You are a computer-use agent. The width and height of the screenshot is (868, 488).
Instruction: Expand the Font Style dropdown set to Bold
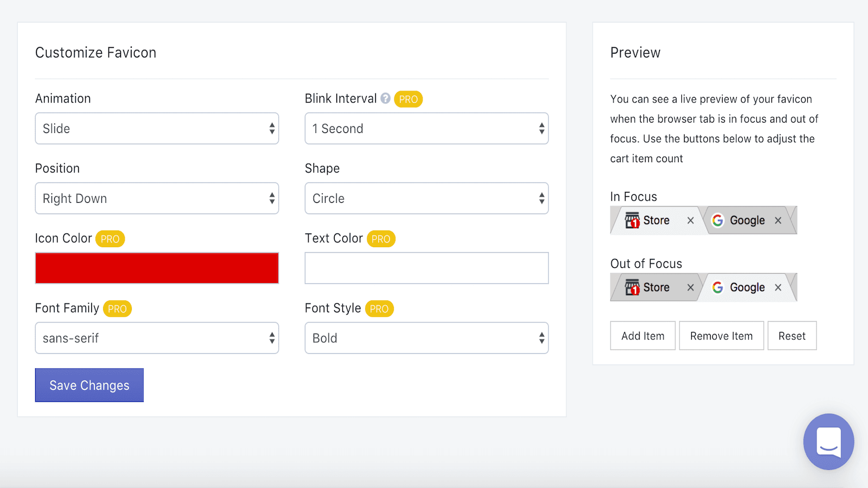click(426, 338)
